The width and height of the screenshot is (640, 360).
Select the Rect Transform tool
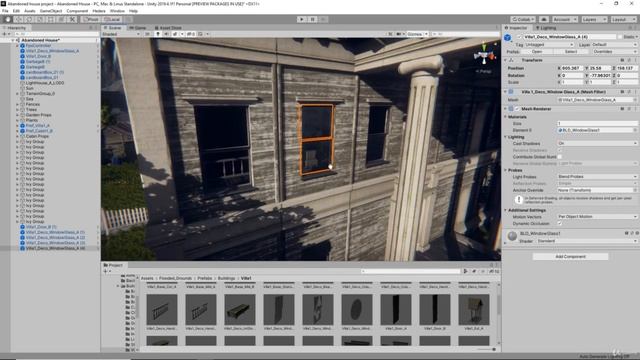51,19
